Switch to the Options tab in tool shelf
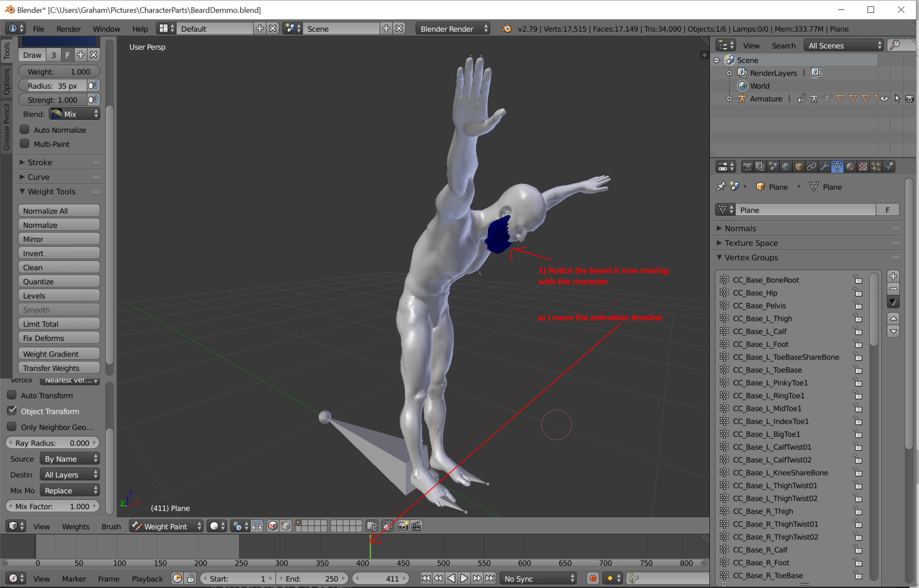This screenshot has height=588, width=919. pos(7,82)
